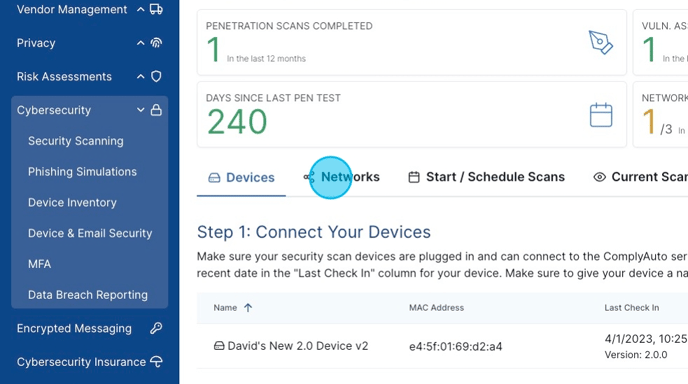Click the device icon beside David's New 2.0 Device v2

pos(219,346)
